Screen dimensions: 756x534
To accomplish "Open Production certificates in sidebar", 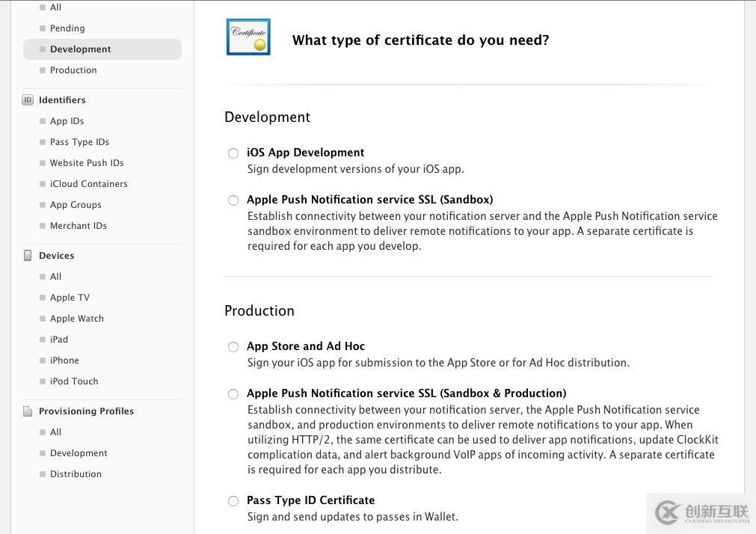I will point(73,70).
